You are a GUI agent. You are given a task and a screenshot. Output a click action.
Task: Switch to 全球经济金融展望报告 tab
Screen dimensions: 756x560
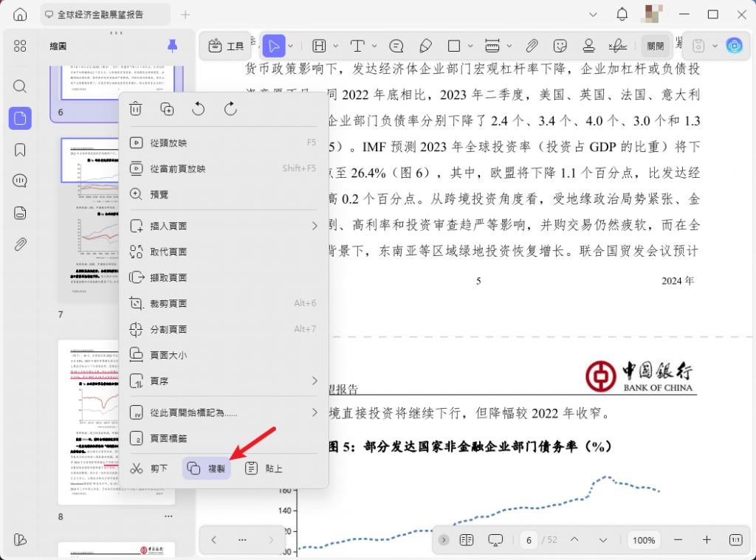point(105,15)
